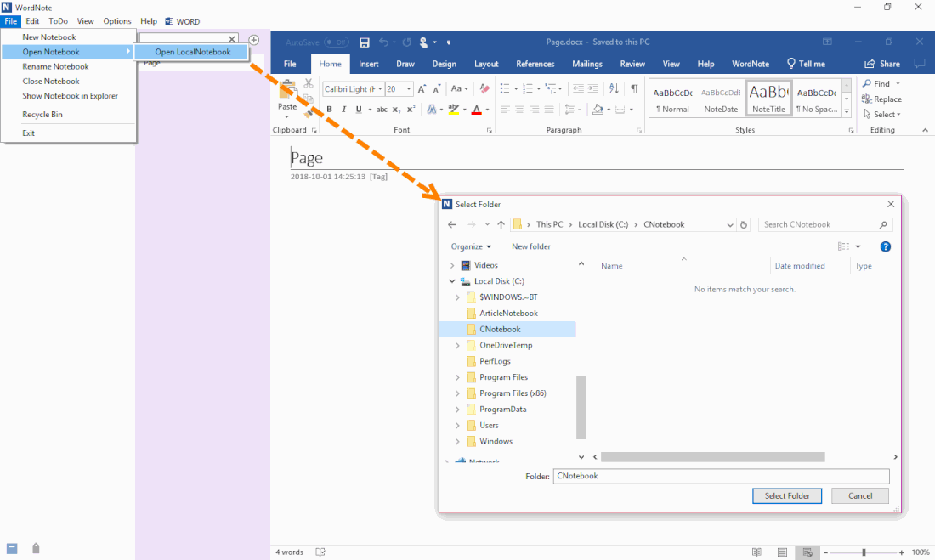This screenshot has width=935, height=560.
Task: Switch to Read Mode view in status bar
Action: pos(756,552)
